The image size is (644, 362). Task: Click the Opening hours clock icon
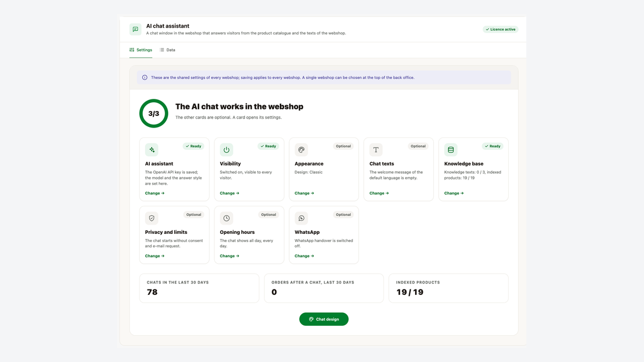click(227, 218)
